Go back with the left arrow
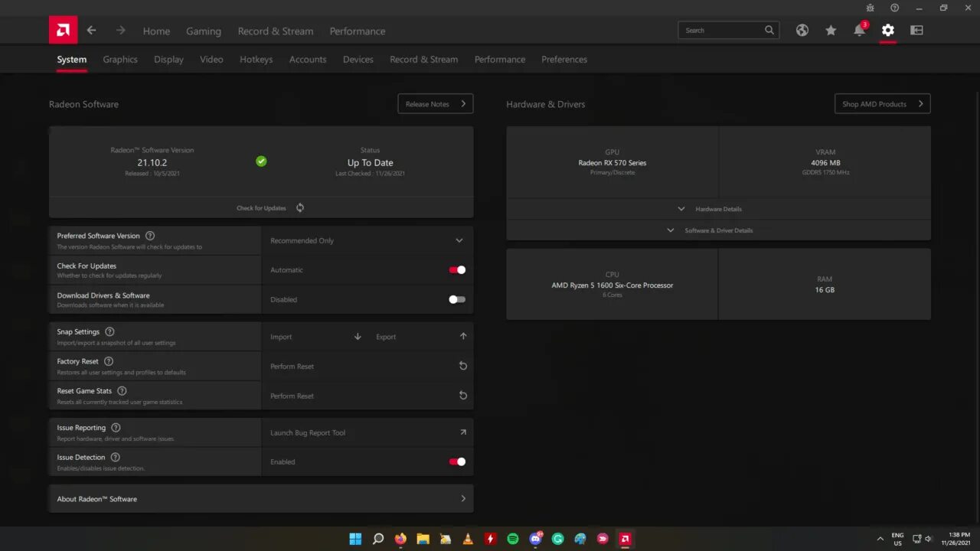Viewport: 980px width, 551px height. click(x=92, y=31)
